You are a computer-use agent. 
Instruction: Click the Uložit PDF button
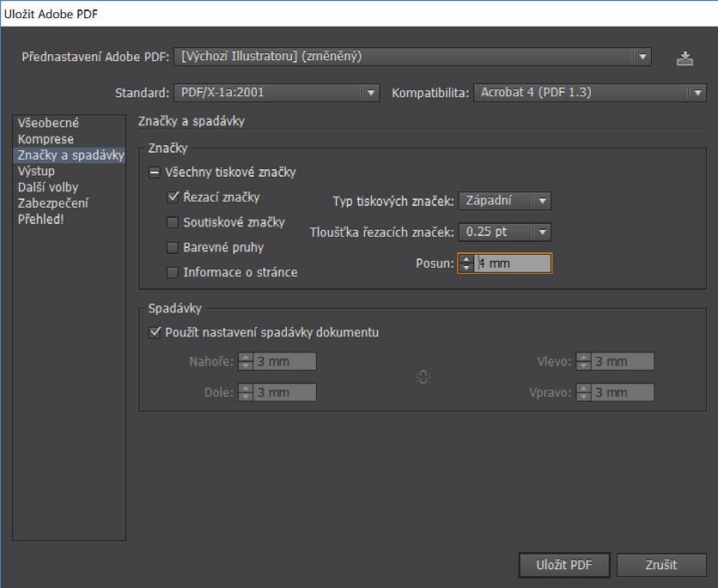click(564, 565)
